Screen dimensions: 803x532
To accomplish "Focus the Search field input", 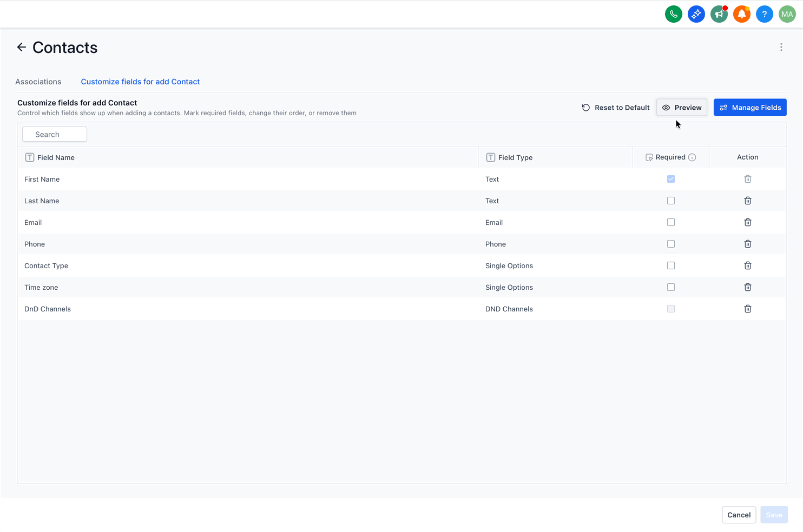I will coord(55,134).
